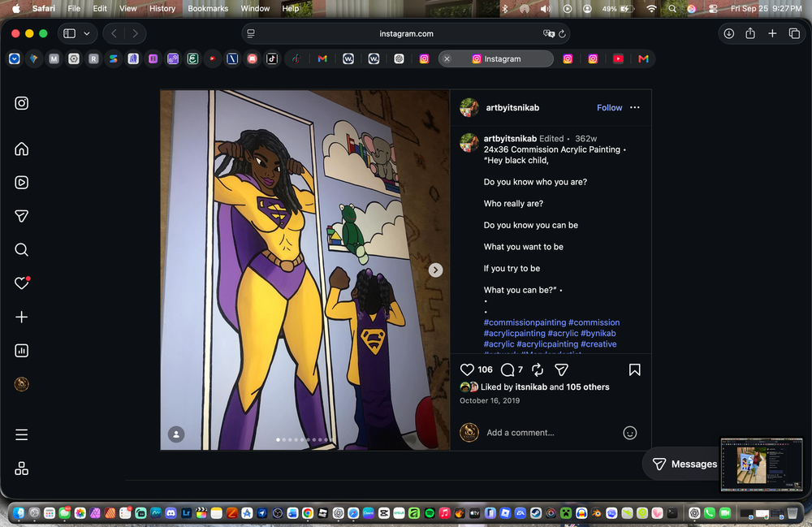Viewport: 812px width, 527px height.
Task: Switch to active Instagram tab label
Action: click(x=496, y=59)
